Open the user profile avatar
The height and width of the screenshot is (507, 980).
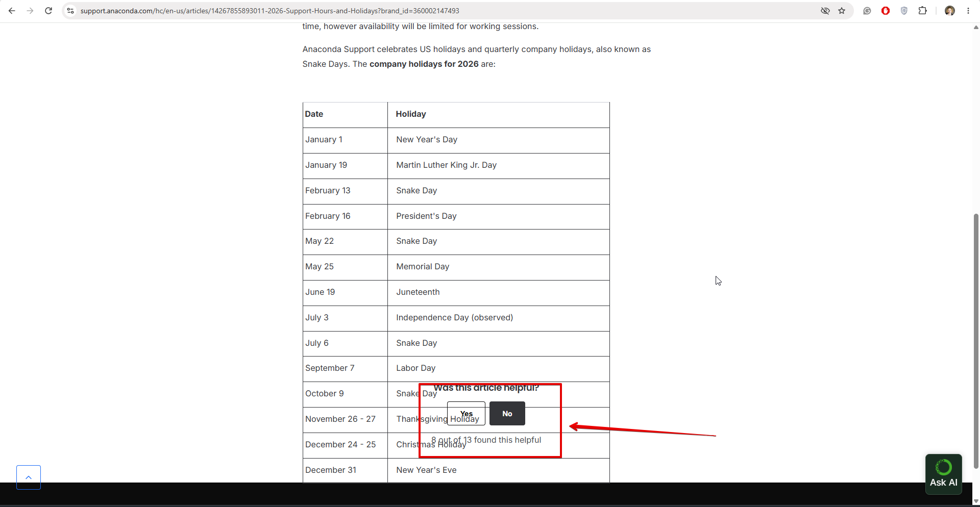[950, 11]
